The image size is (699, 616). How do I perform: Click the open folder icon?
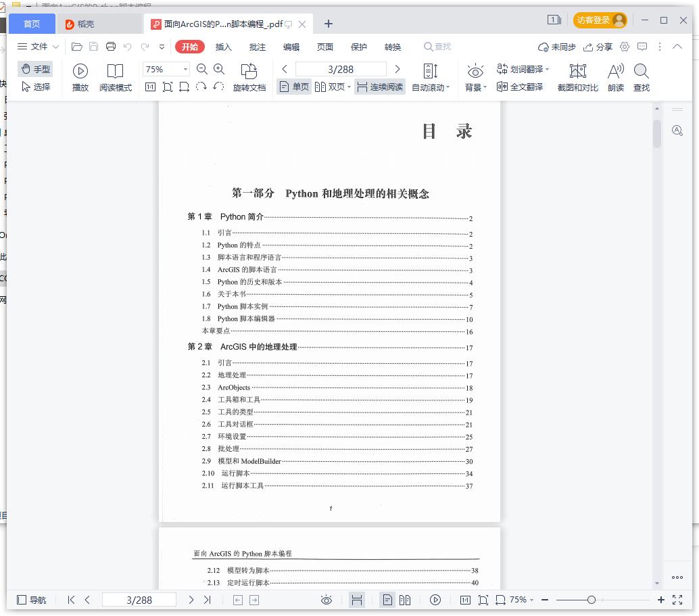point(76,47)
